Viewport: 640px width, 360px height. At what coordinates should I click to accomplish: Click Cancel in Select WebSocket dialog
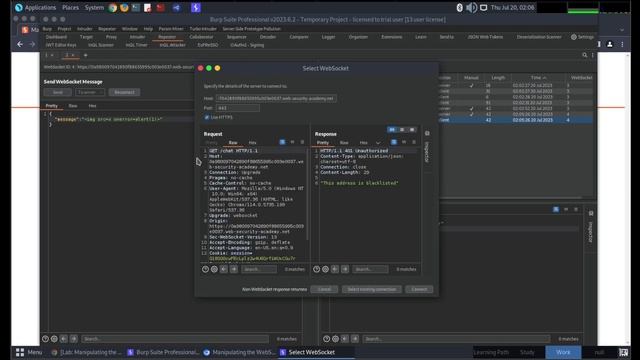324,289
